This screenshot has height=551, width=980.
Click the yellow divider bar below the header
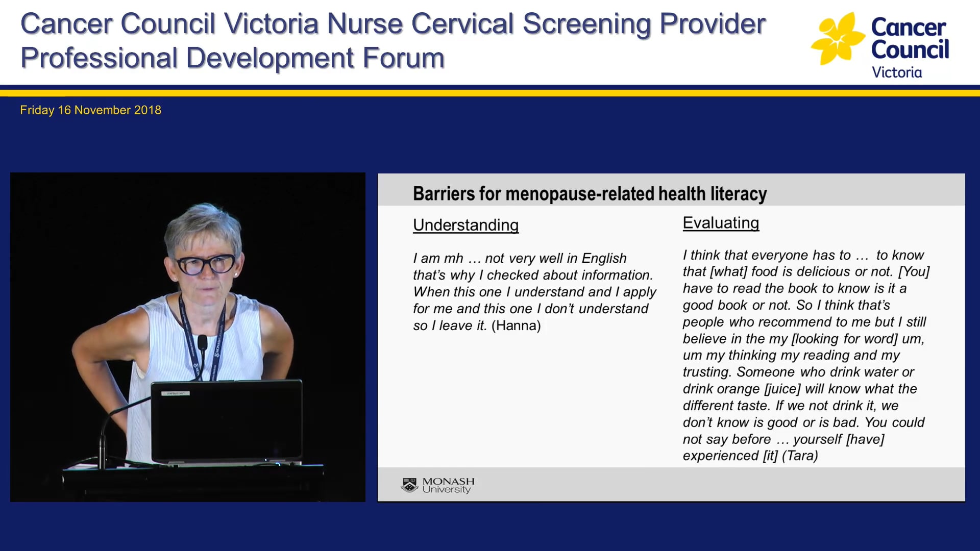click(490, 92)
